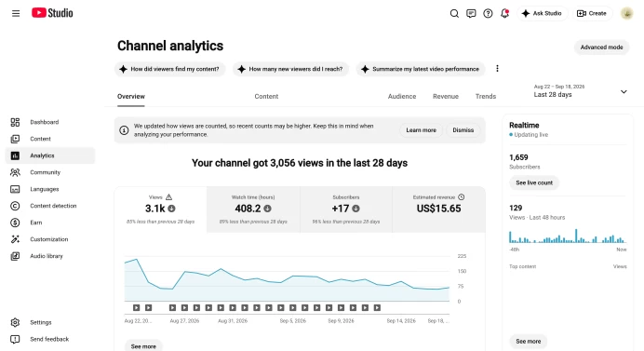Ask 'Summarize my latest video performance'

coord(421,69)
